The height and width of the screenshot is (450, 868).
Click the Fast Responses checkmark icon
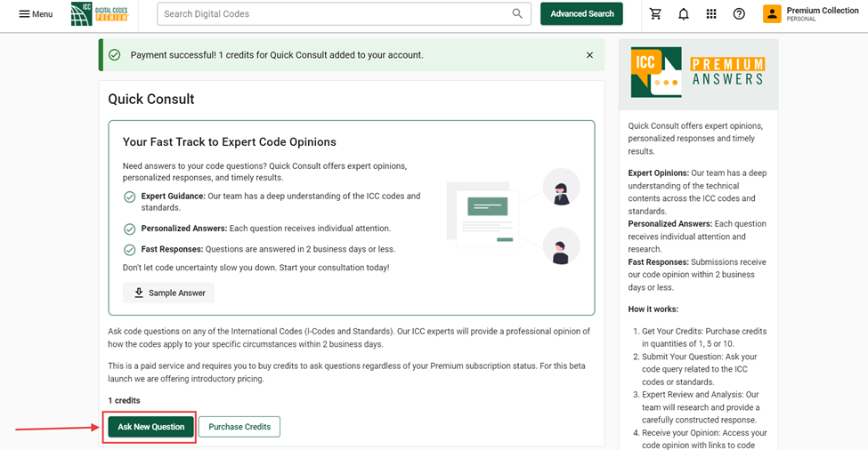pyautogui.click(x=130, y=250)
